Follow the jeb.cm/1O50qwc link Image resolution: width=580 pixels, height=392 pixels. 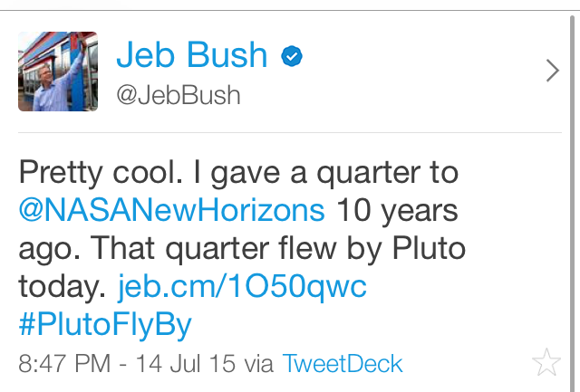coord(243,286)
